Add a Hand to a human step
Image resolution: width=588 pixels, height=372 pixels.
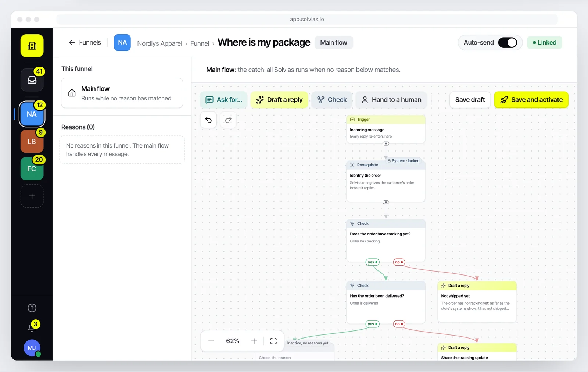391,100
